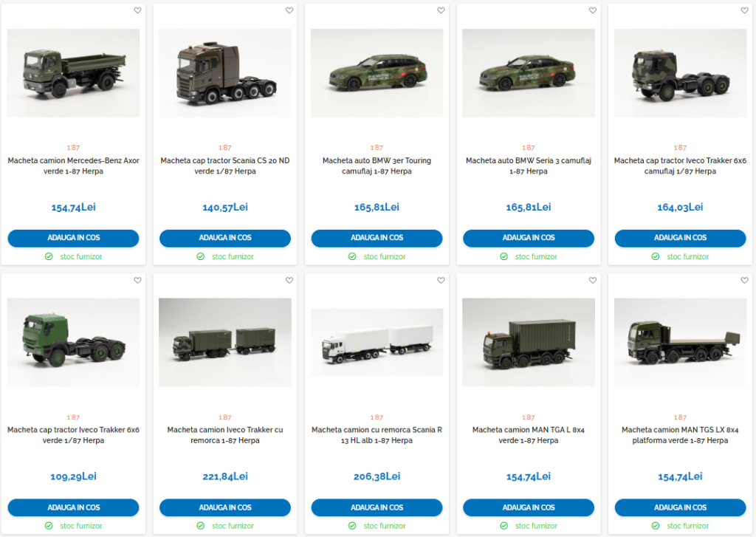
Task: Heart icon for MAN TGA L 8x4
Action: 593,280
